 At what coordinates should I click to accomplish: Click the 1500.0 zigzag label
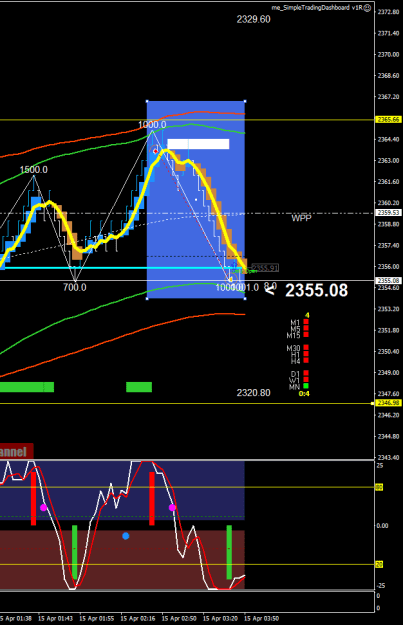[34, 169]
